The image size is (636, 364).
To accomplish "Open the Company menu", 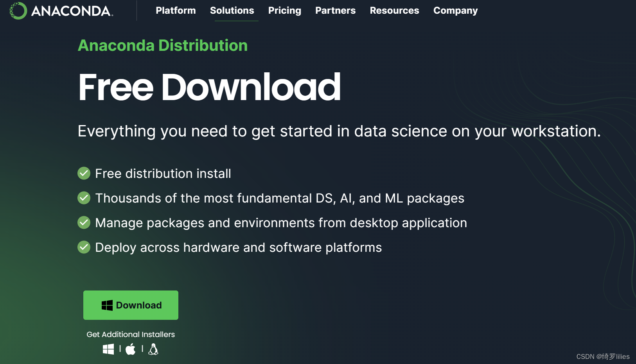I will (456, 11).
